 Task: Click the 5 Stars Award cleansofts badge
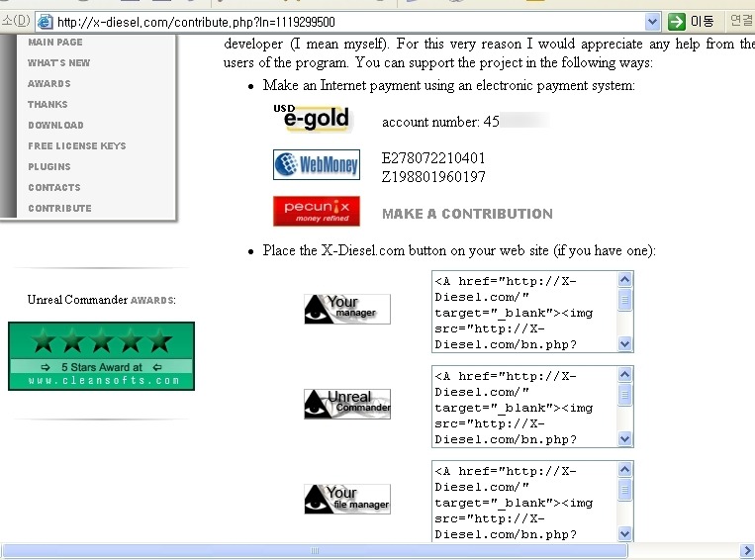tap(101, 356)
